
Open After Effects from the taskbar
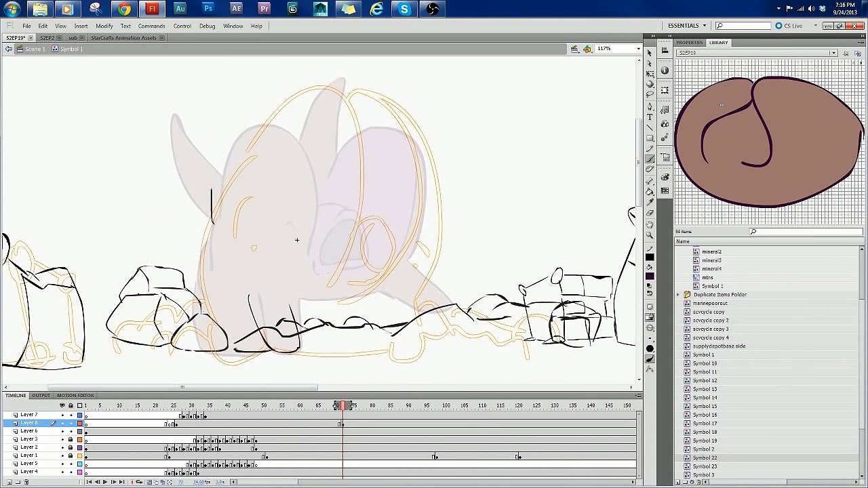tap(236, 9)
